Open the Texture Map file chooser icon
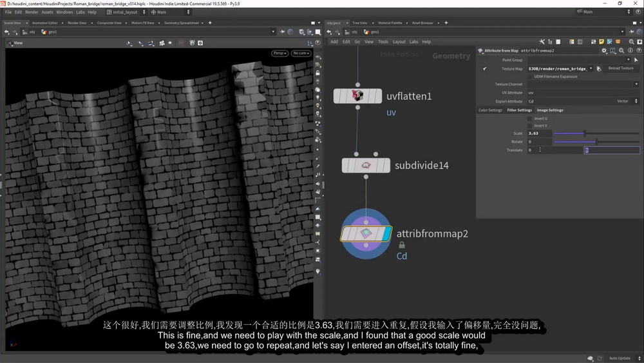 [599, 68]
